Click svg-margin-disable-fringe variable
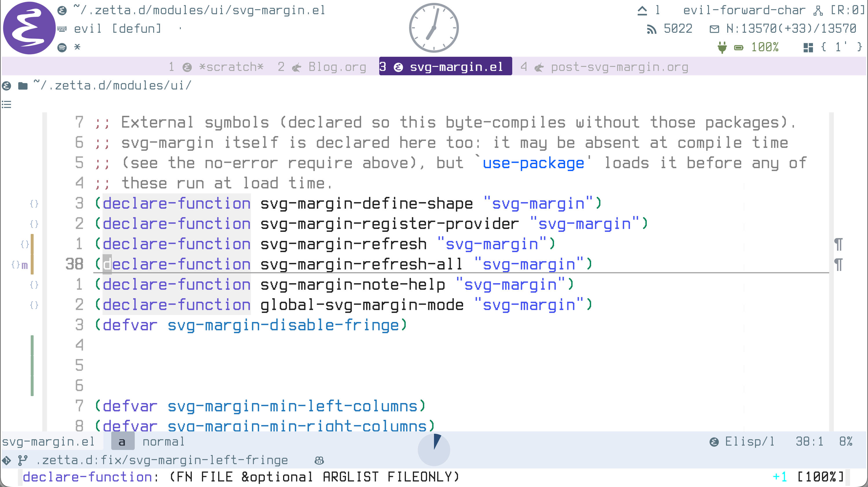The width and height of the screenshot is (868, 487). [283, 325]
